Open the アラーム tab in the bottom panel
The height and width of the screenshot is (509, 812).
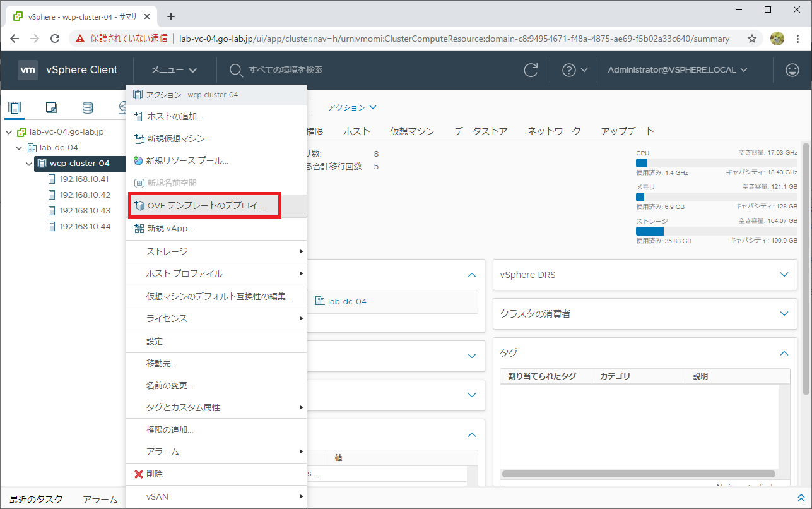tap(100, 499)
